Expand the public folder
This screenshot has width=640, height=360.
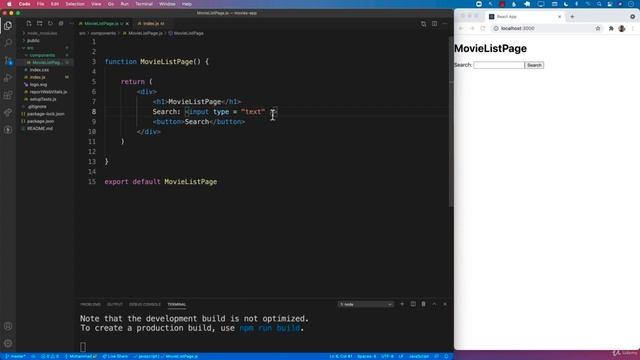pyautogui.click(x=33, y=40)
